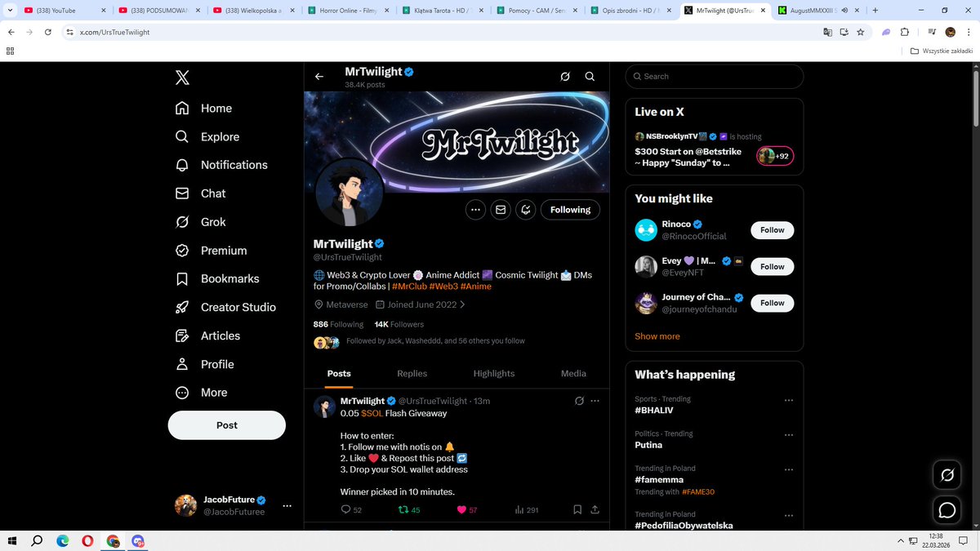The width and height of the screenshot is (980, 551).
Task: Open Edge from the Windows taskbar
Action: [x=62, y=540]
